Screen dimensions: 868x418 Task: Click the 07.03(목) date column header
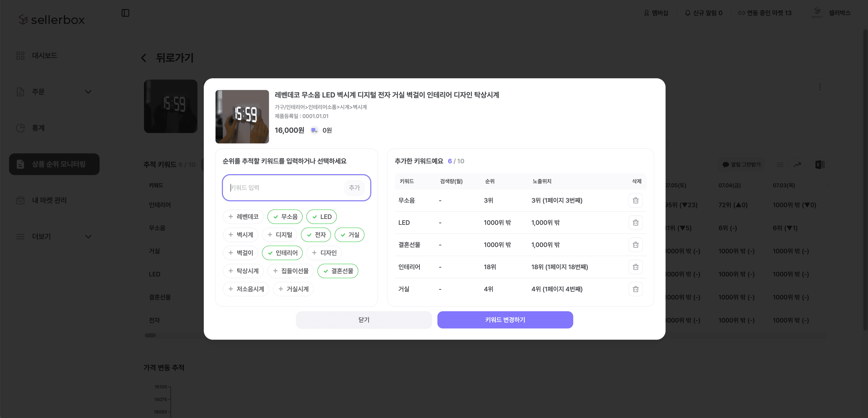[784, 185]
